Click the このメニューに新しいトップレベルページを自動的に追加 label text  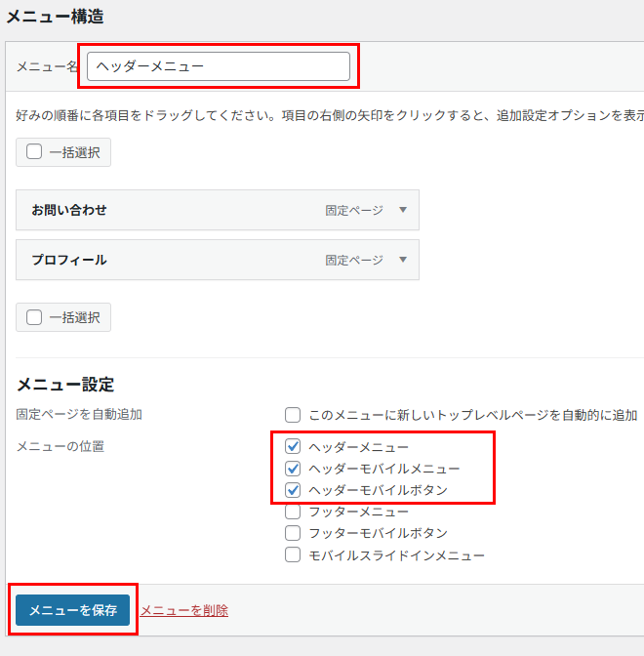[x=472, y=415]
